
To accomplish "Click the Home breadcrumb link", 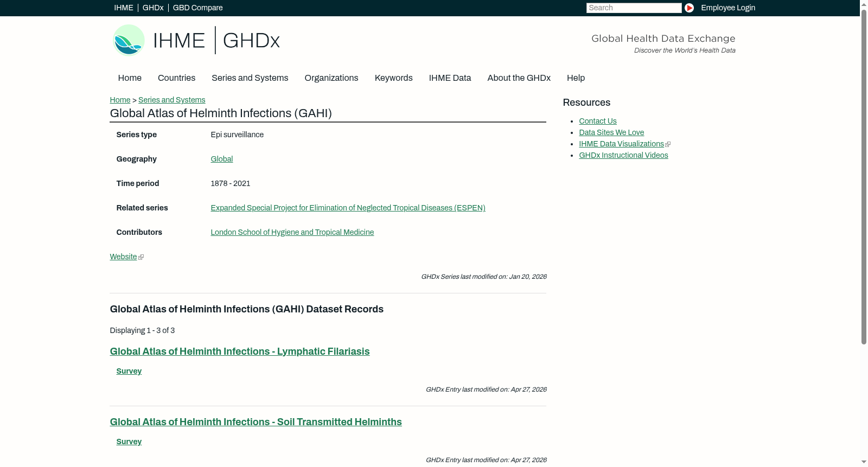I will (120, 100).
